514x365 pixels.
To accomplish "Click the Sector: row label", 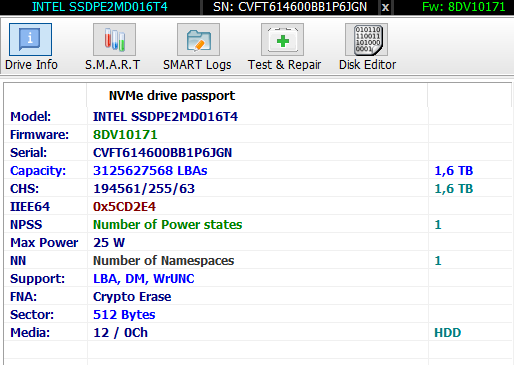I will (32, 315).
